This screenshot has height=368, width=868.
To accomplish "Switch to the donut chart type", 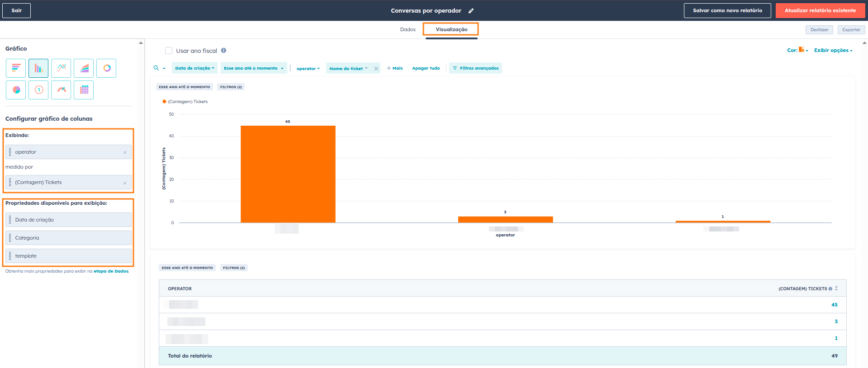I will (106, 68).
